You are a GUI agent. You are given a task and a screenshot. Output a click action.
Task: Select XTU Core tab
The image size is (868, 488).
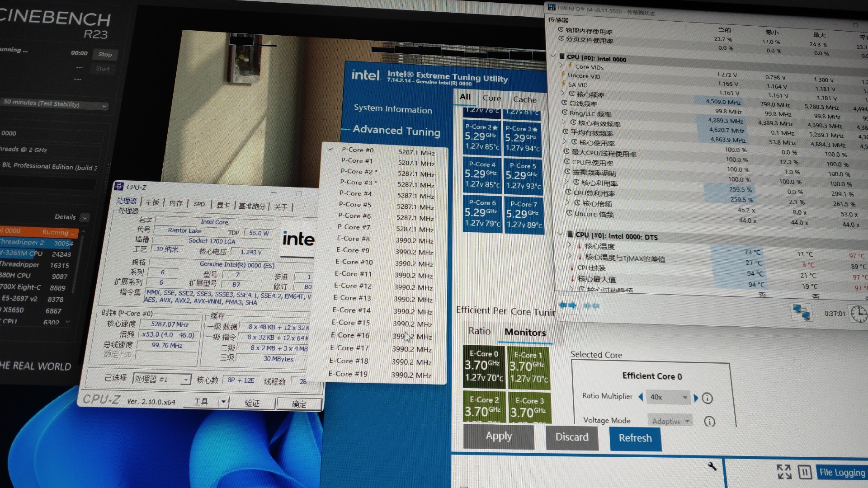(x=492, y=98)
